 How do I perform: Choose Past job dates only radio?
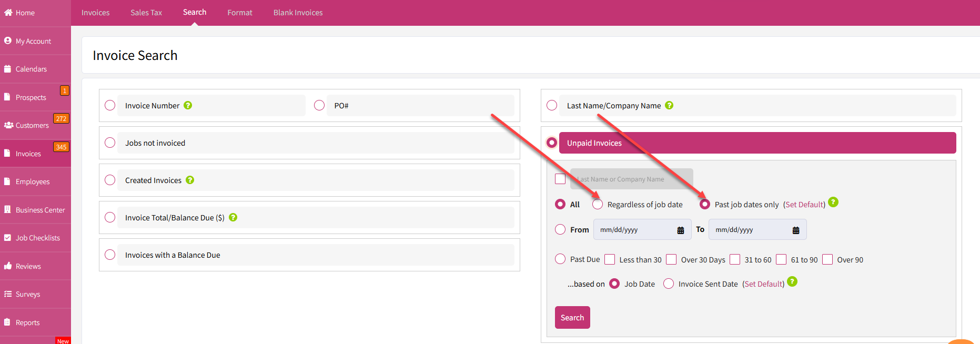coord(705,204)
